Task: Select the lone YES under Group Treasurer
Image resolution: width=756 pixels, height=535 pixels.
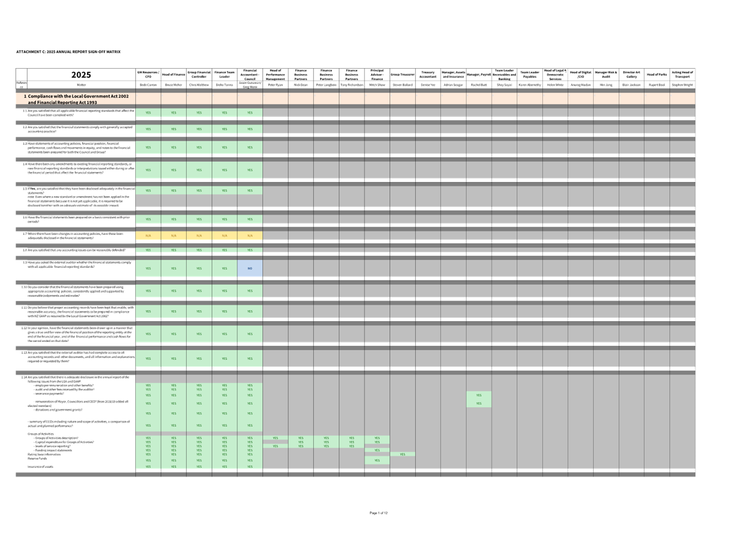Action: (x=402, y=454)
